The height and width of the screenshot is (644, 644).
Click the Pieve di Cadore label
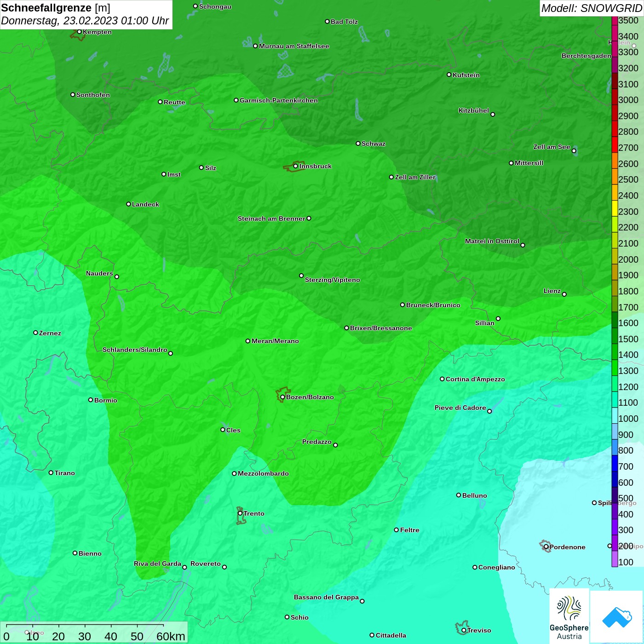coord(460,408)
